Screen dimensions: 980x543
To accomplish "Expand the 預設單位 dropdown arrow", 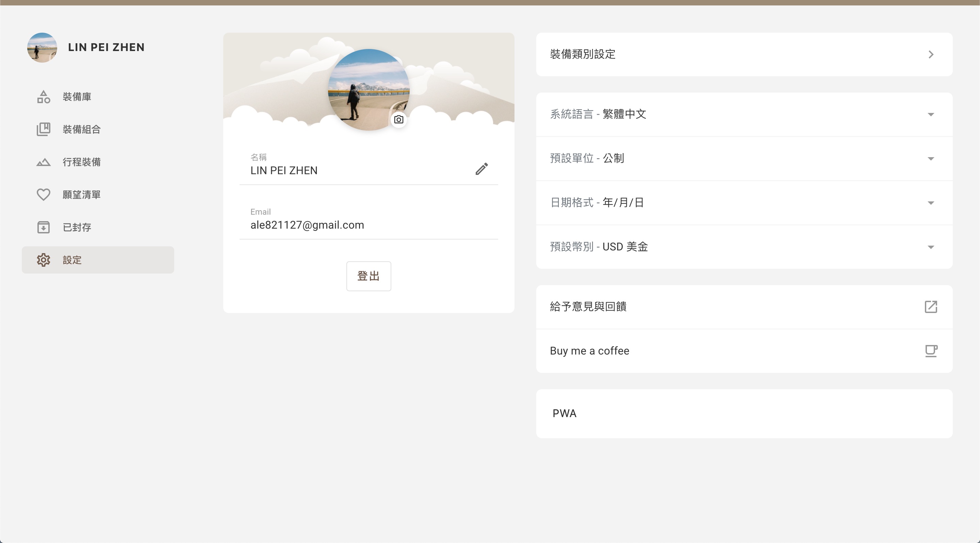I will point(931,159).
